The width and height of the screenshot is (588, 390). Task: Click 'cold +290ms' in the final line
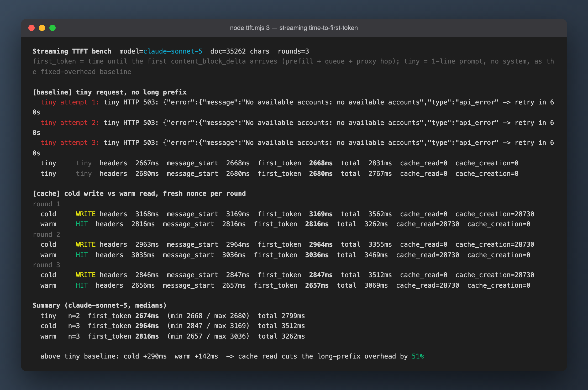tap(145, 356)
